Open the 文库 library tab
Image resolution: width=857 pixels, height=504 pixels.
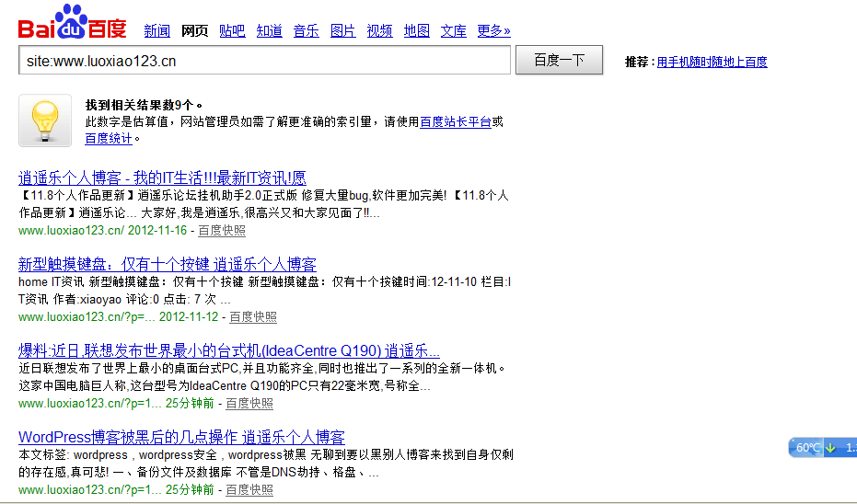454,31
